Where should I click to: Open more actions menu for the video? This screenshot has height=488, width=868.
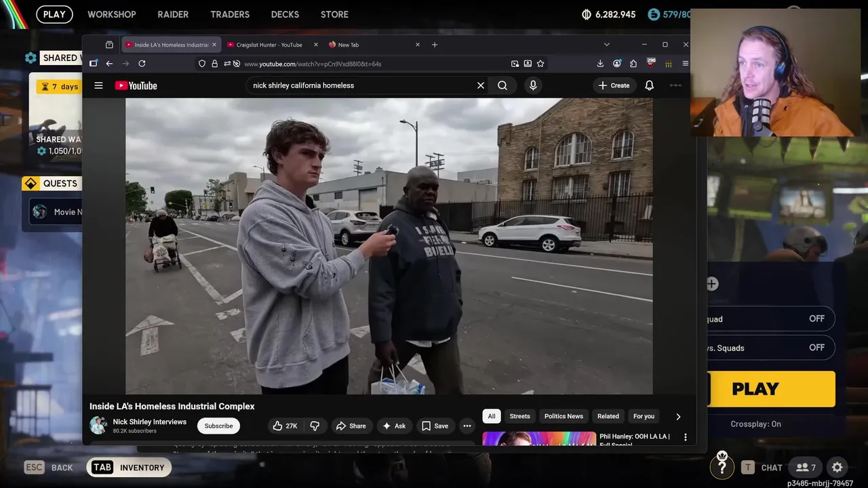467,426
